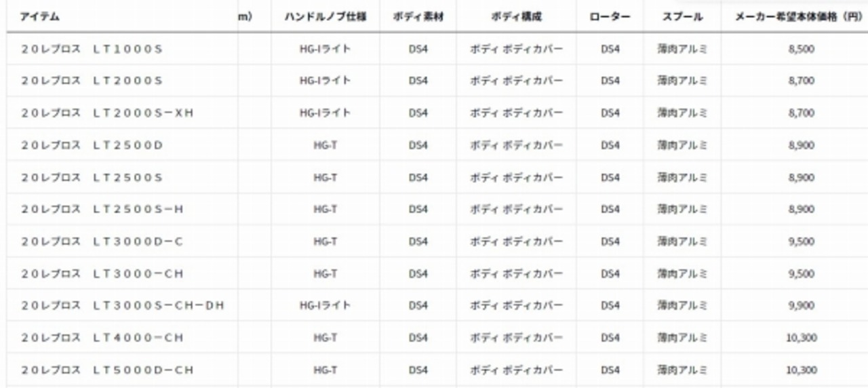Select the 20レブロス LT3000D-C item
The height and width of the screenshot is (388, 868).
(102, 241)
